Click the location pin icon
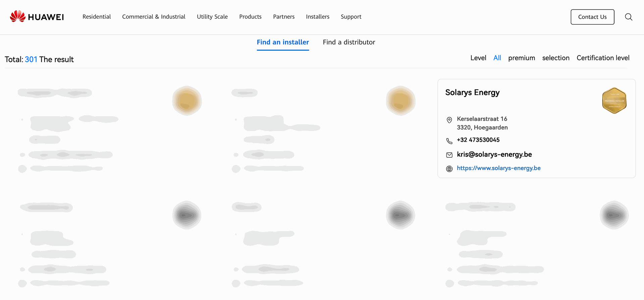This screenshot has width=644, height=300. pos(449,120)
